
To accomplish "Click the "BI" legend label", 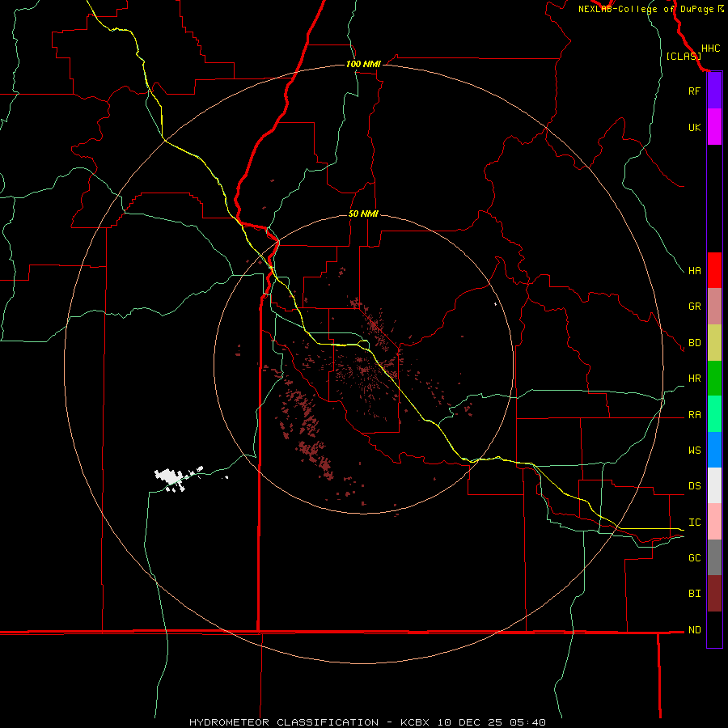I will (694, 594).
